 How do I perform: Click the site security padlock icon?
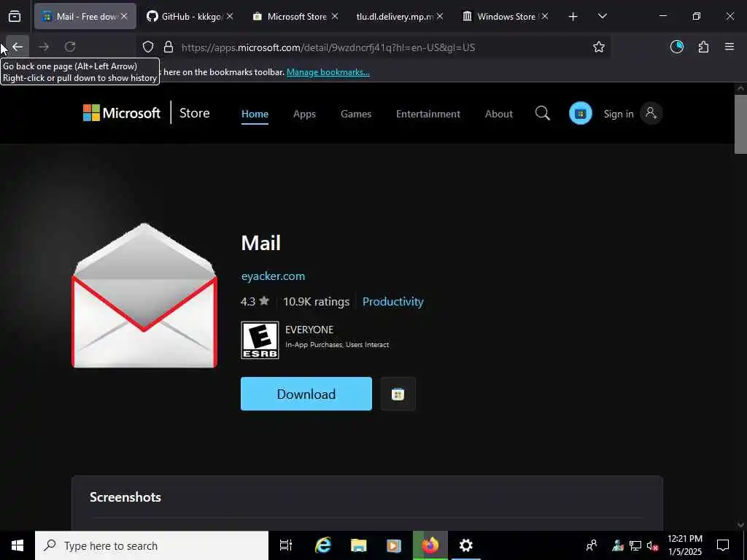click(169, 47)
